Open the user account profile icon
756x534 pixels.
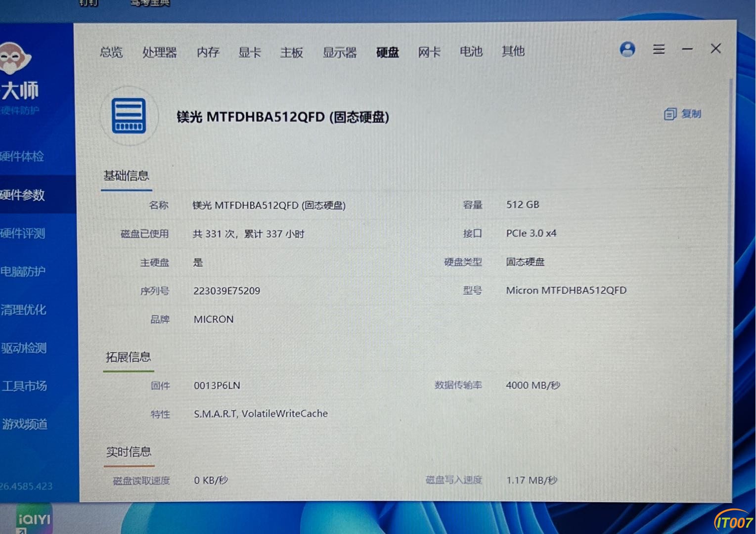627,49
